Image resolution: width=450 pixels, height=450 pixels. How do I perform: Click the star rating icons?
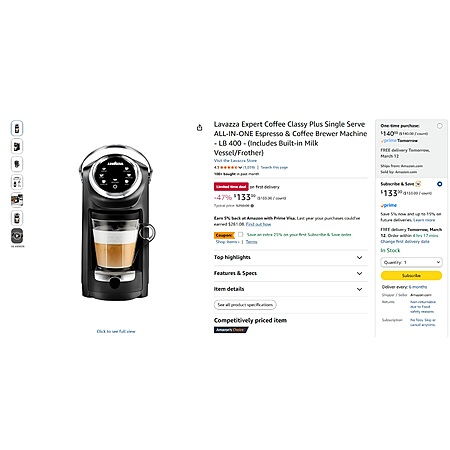(229, 167)
